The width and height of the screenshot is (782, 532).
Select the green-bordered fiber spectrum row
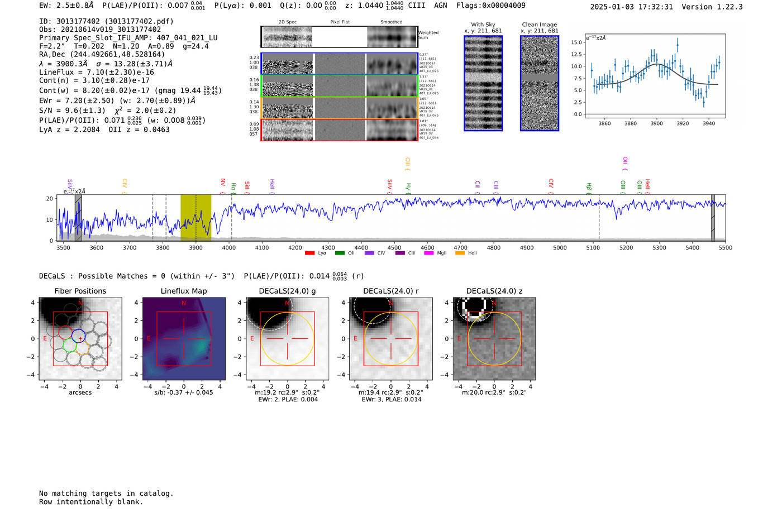click(x=340, y=86)
